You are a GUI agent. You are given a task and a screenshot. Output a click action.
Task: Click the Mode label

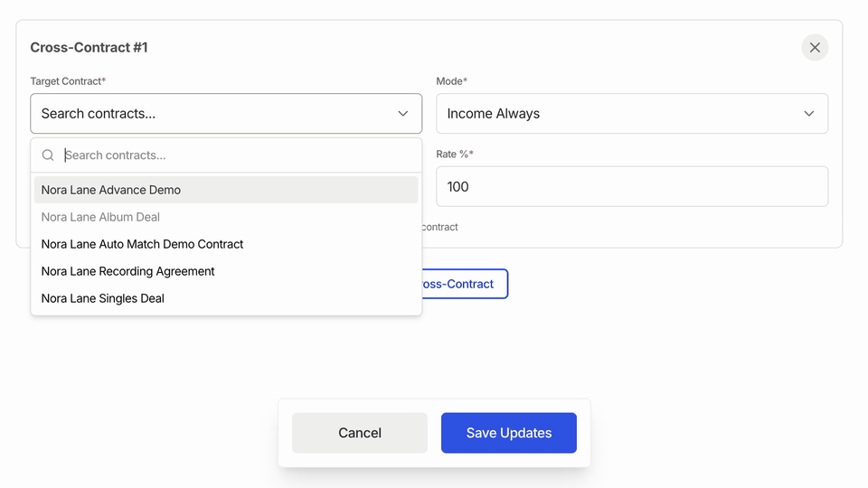pos(452,81)
